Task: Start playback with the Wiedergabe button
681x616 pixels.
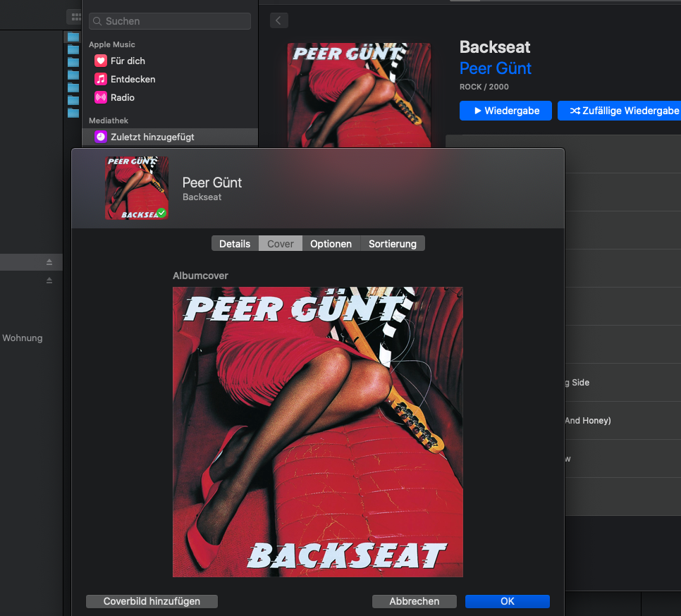Action: [x=505, y=111]
